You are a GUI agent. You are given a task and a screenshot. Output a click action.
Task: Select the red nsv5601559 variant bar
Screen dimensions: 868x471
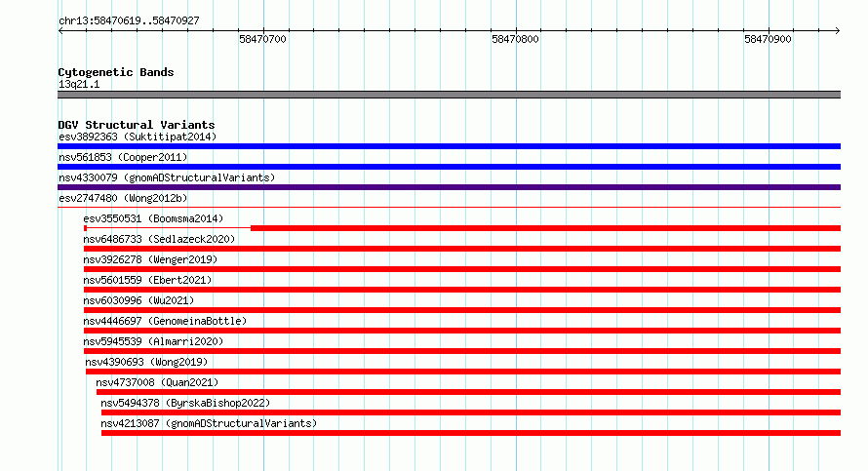tap(462, 290)
